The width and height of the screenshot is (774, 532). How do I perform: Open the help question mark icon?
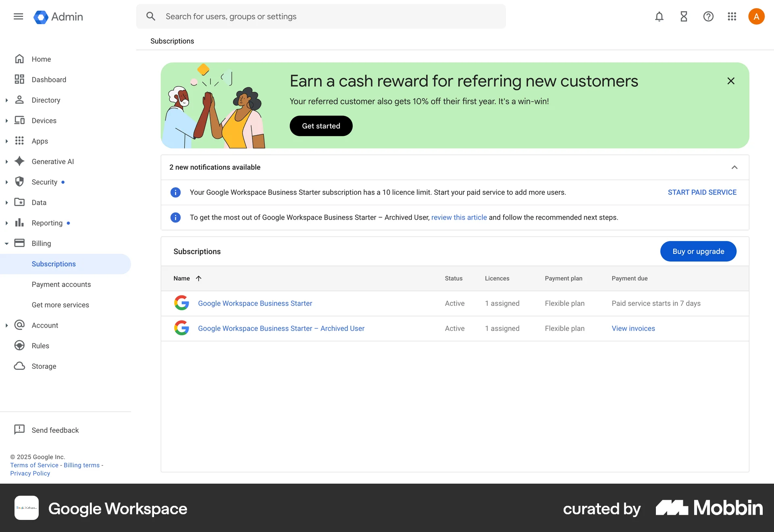tap(708, 17)
